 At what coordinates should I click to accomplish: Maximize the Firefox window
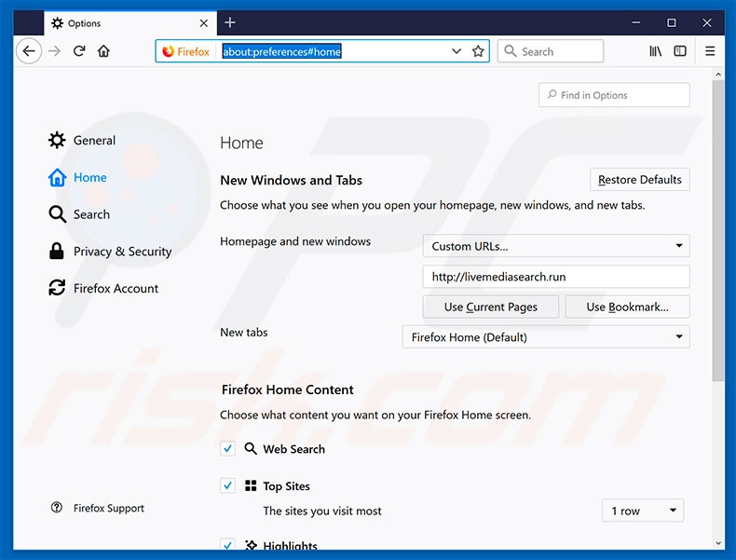point(672,22)
